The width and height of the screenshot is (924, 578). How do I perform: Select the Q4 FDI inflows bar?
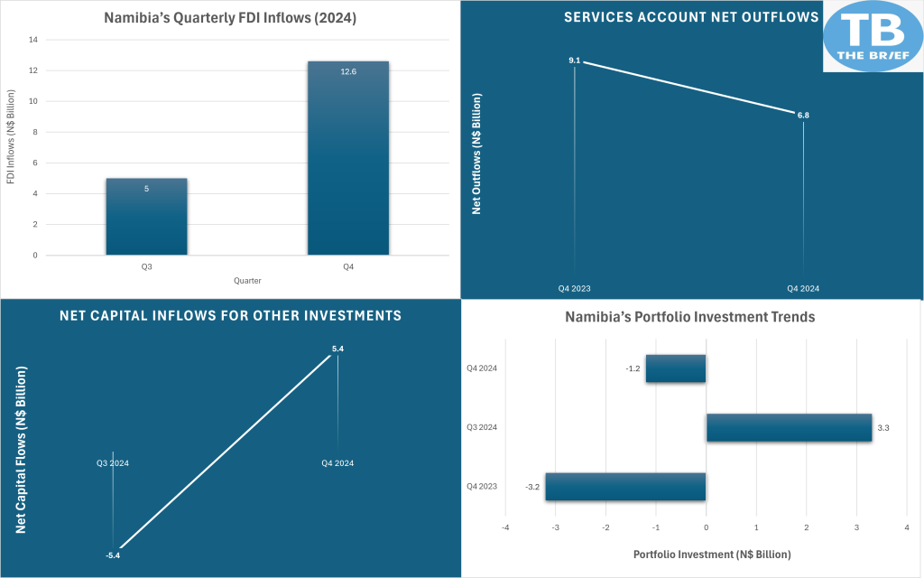[x=348, y=158]
